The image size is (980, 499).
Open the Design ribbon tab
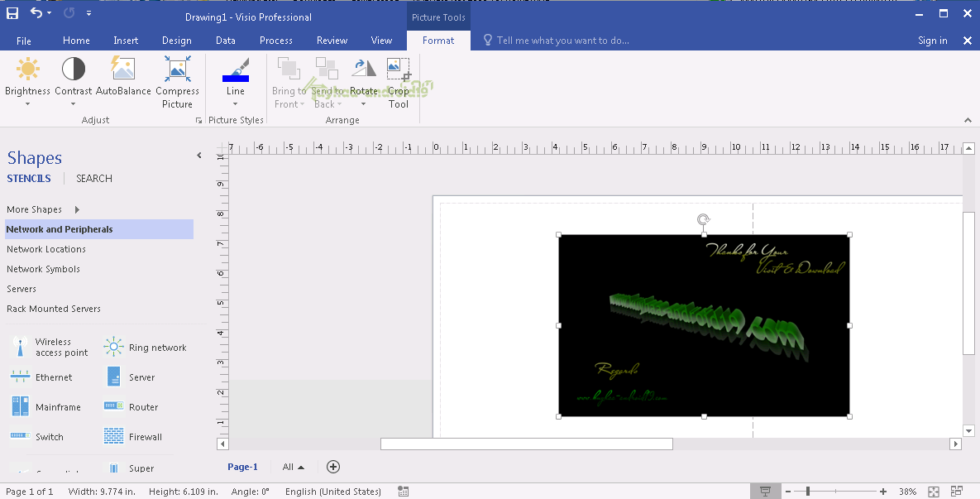[x=177, y=41]
